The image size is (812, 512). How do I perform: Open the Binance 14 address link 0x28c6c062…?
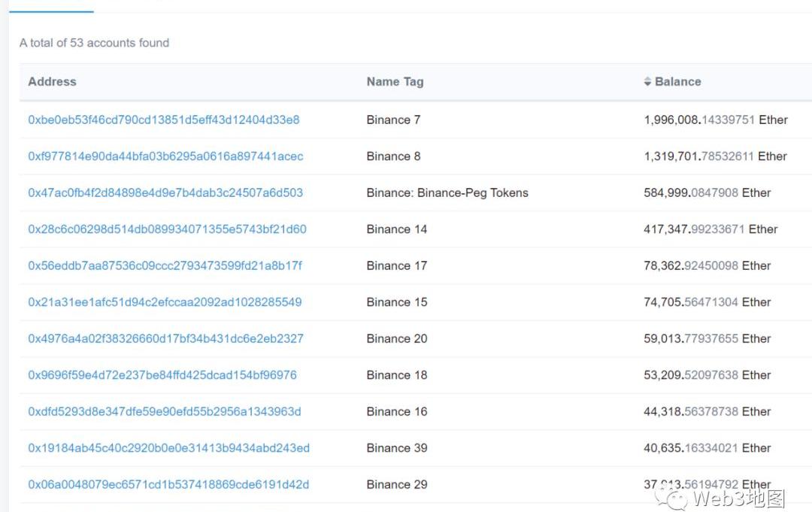click(x=167, y=229)
